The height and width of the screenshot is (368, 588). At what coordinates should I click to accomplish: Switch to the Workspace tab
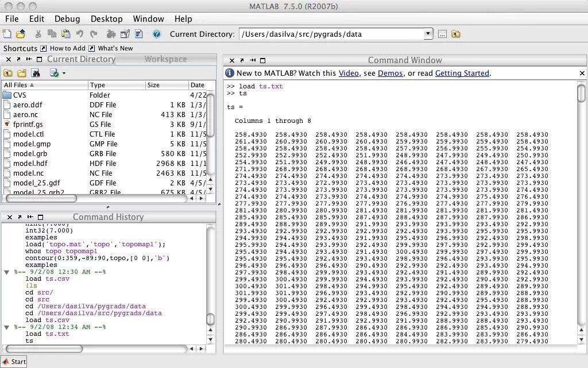(x=166, y=59)
